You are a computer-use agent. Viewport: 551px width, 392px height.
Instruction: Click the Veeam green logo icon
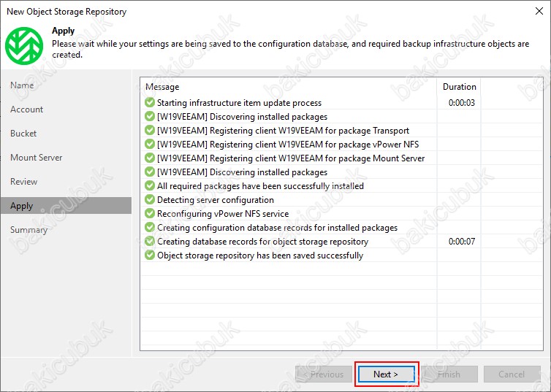24,46
